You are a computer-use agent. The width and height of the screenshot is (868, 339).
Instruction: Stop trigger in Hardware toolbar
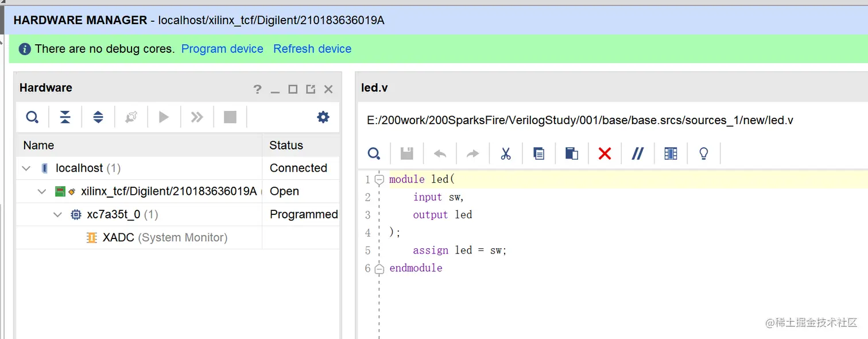coord(230,117)
